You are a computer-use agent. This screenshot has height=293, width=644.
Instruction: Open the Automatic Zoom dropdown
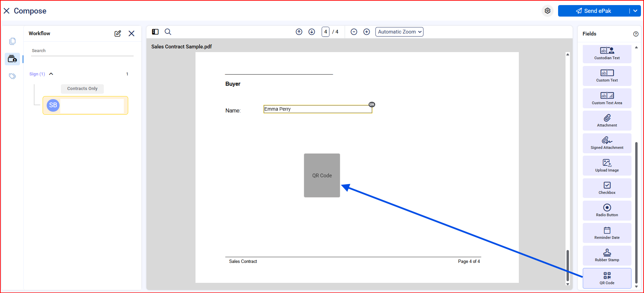[399, 32]
